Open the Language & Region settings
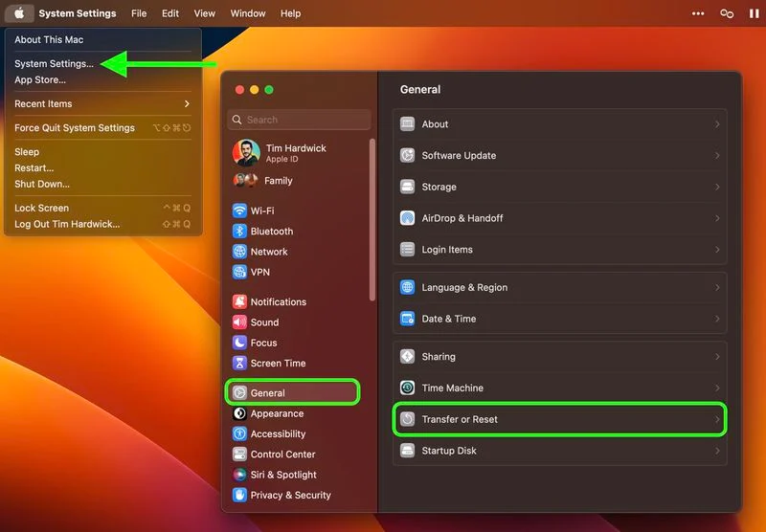Viewport: 766px width, 532px height. 464,288
